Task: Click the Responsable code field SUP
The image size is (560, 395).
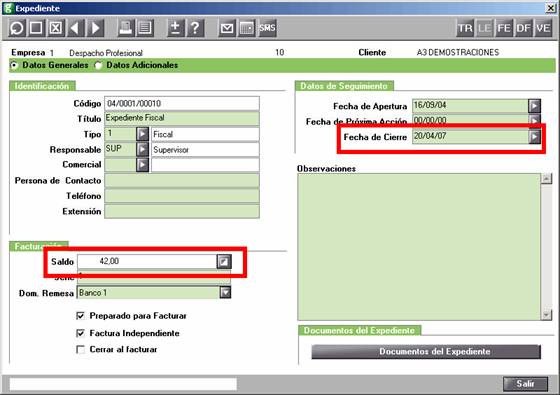Action: click(x=120, y=149)
